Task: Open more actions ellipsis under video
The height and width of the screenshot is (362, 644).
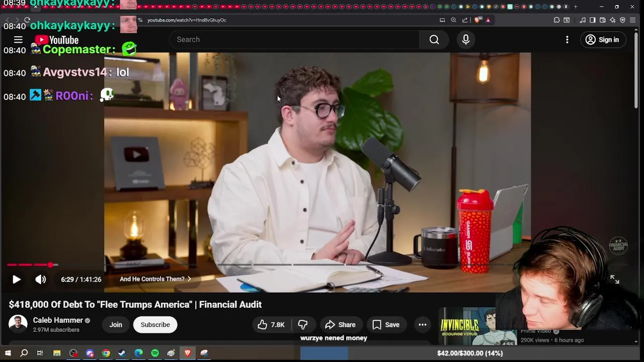Action: pyautogui.click(x=423, y=325)
